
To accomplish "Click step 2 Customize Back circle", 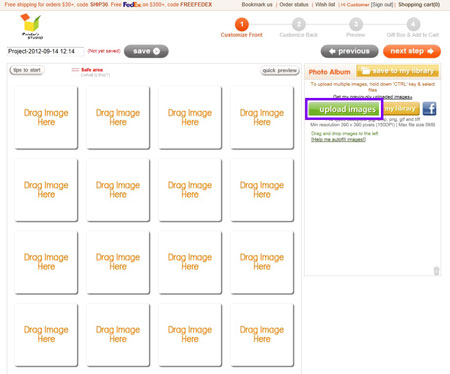I will [299, 24].
